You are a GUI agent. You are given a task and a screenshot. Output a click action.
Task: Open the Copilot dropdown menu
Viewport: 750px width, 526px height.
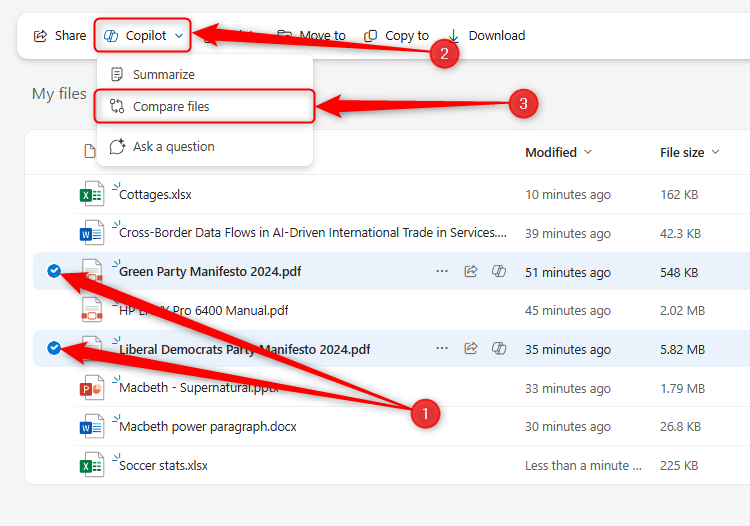pyautogui.click(x=144, y=36)
